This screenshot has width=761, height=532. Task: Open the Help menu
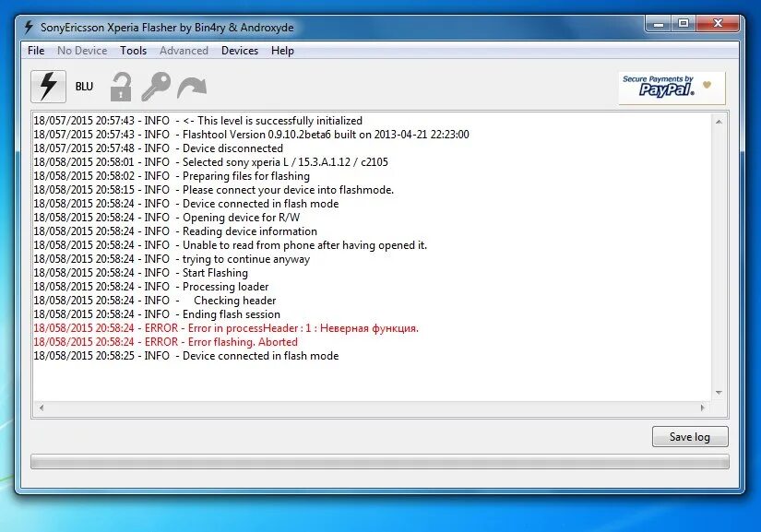coord(282,51)
